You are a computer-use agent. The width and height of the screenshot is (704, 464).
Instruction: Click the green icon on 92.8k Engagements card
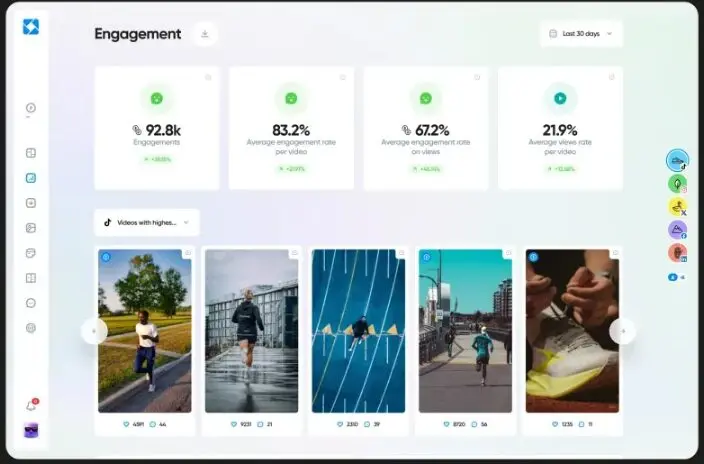[156, 99]
